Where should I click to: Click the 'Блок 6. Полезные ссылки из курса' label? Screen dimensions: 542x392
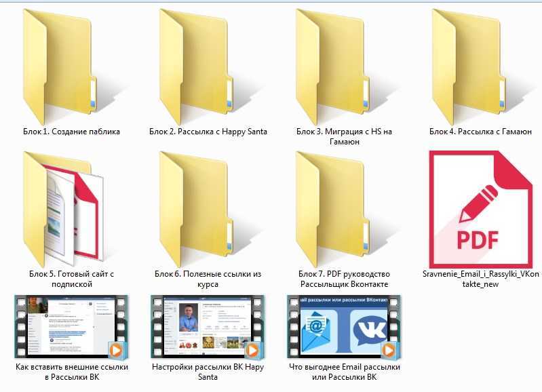[208, 279]
